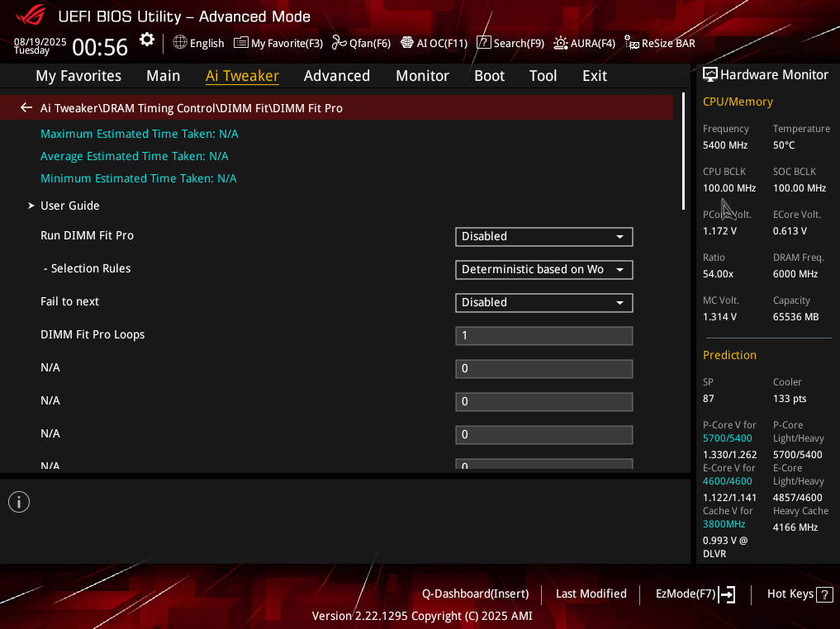Open the Exit tab
Screen dimensions: 840x629
pos(595,76)
